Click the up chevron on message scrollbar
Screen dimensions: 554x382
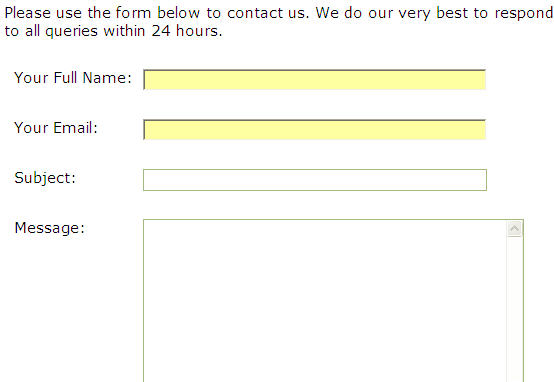514,229
